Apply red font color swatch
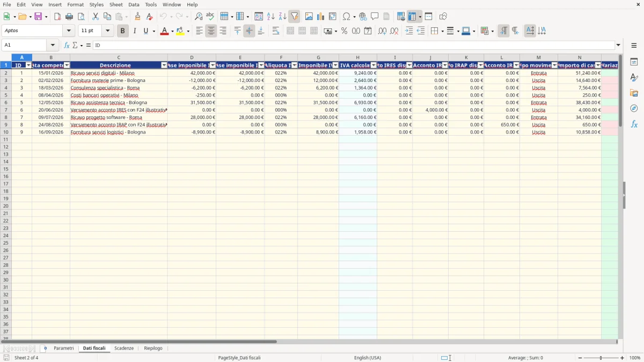 [164, 31]
